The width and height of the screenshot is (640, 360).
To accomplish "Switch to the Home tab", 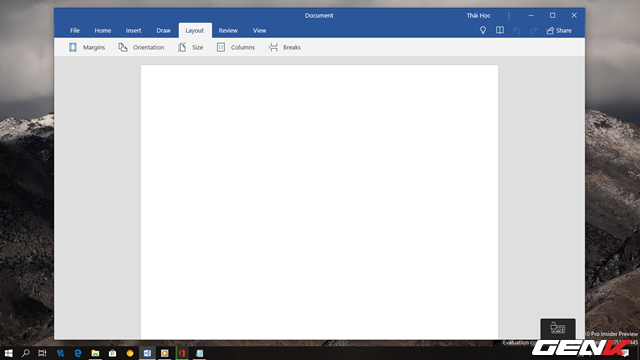I will pos(103,31).
